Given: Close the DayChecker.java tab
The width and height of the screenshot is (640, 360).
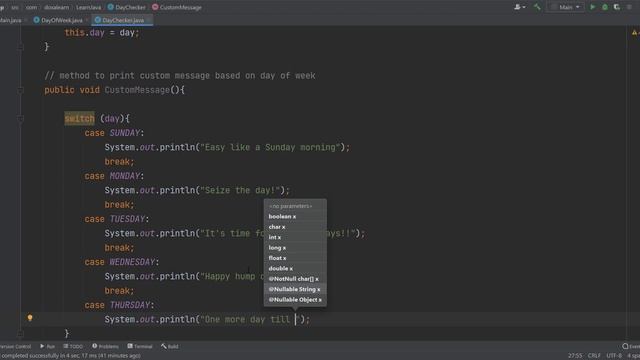Looking at the screenshot, I should click(149, 20).
